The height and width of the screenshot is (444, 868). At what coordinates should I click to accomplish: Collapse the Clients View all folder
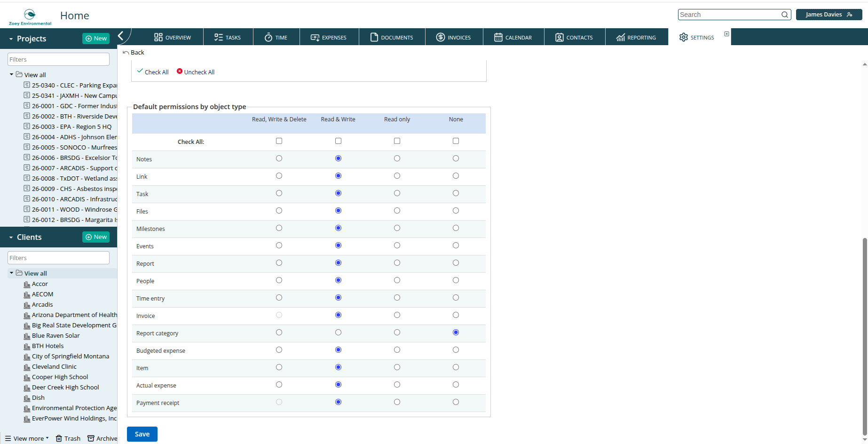[11, 273]
